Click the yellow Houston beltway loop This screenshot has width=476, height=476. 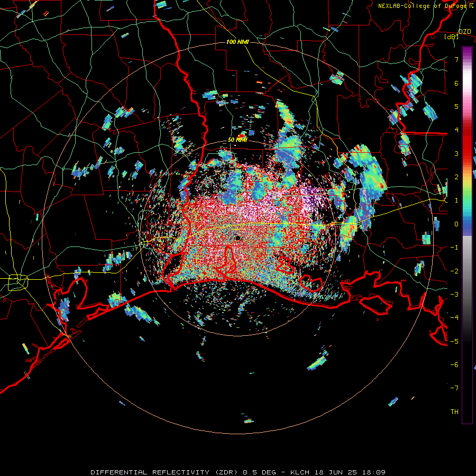click(18, 282)
